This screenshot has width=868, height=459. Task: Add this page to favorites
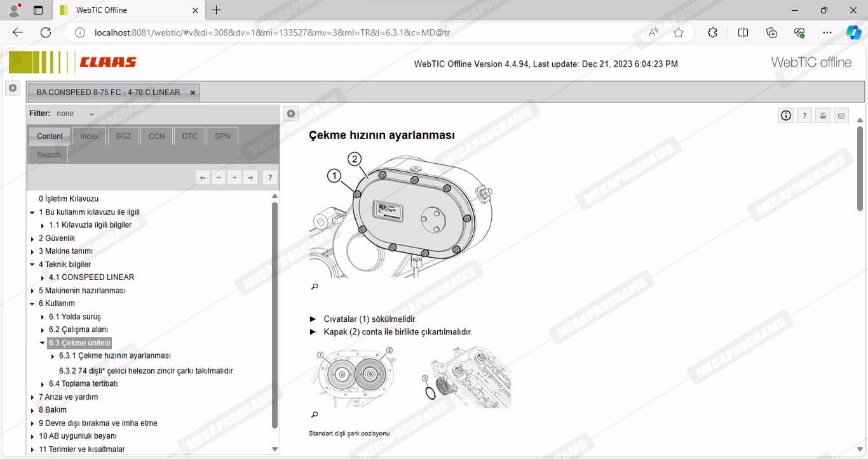click(x=679, y=32)
